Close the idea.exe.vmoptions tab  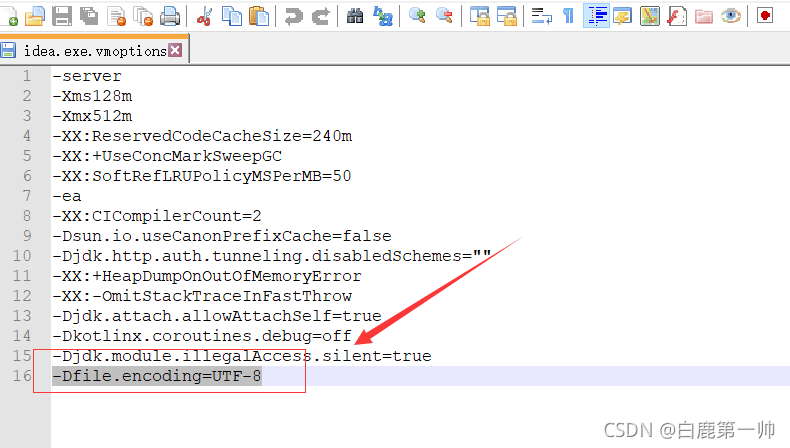pos(175,50)
